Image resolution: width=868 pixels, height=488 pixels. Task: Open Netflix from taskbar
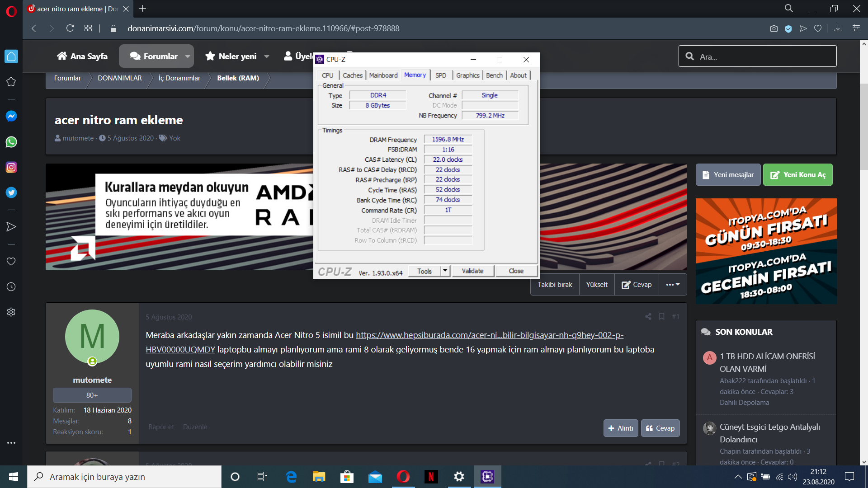click(x=431, y=477)
